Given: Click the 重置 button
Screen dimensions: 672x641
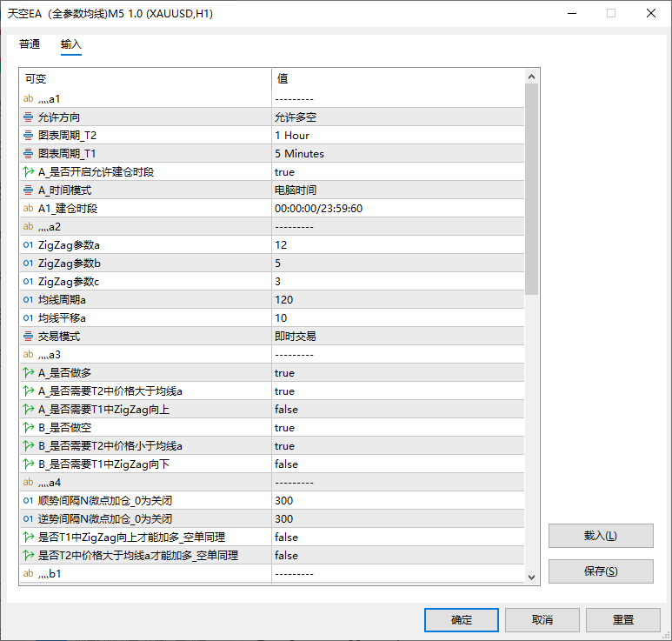Looking at the screenshot, I should click(x=622, y=619).
